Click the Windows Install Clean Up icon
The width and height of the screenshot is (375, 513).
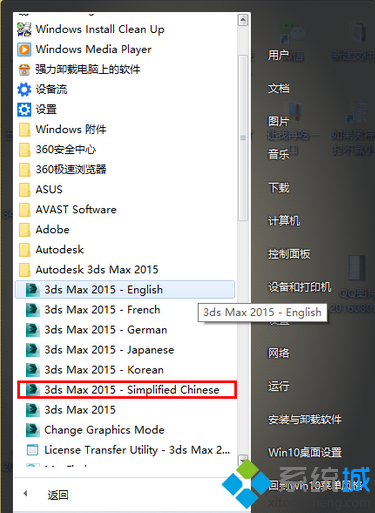(x=24, y=29)
